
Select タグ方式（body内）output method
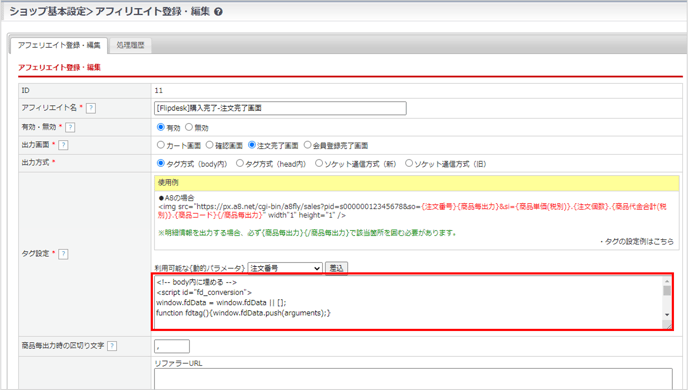(x=161, y=163)
